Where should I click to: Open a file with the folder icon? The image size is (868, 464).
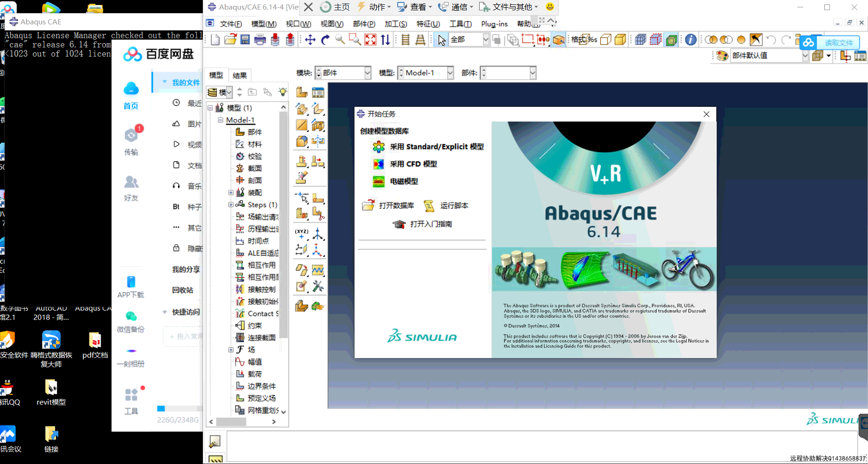230,40
